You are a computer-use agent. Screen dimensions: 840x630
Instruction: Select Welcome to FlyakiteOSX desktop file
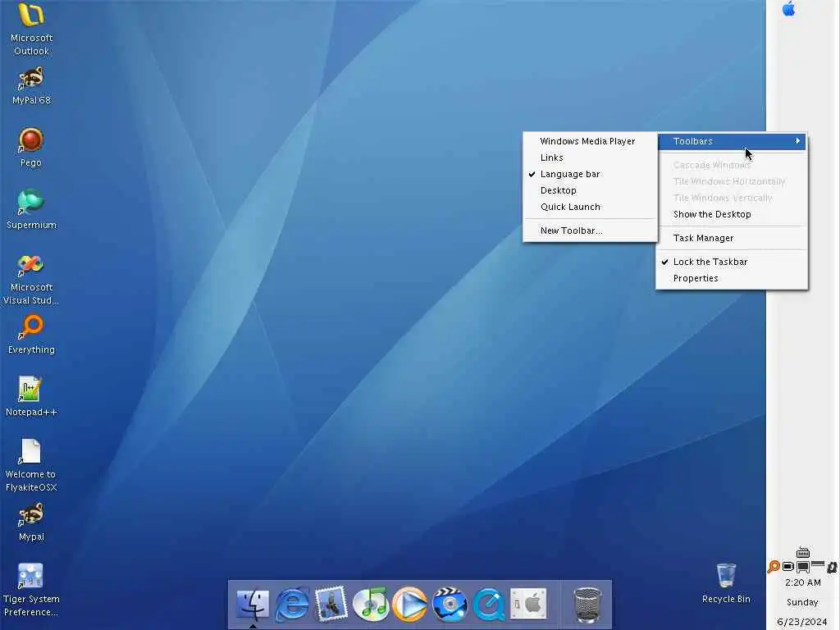click(31, 466)
